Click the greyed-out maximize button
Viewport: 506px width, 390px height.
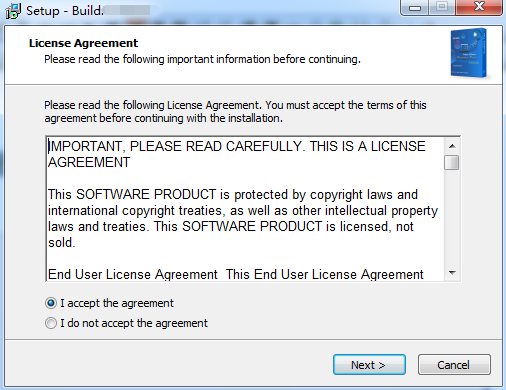(442, 7)
